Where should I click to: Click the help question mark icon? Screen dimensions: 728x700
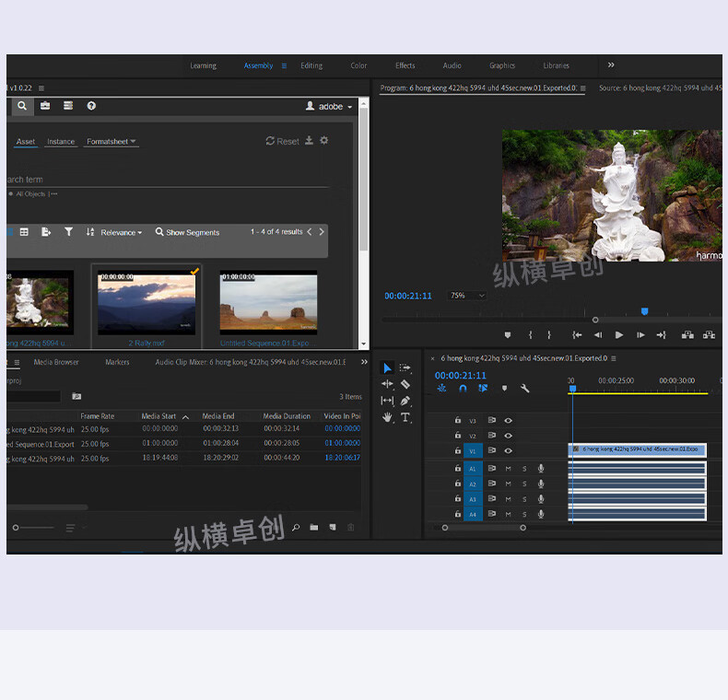pyautogui.click(x=91, y=106)
